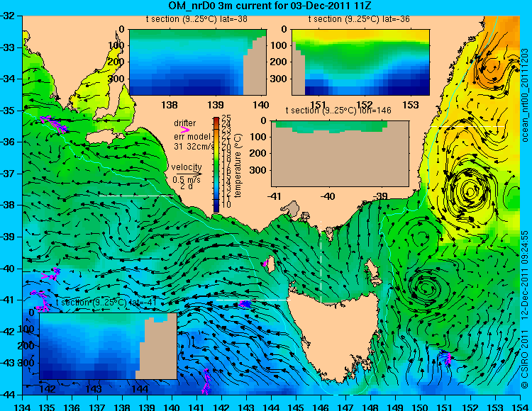Click the '-35' latitude axis label
This screenshot has width=532, height=411.
tap(7, 111)
